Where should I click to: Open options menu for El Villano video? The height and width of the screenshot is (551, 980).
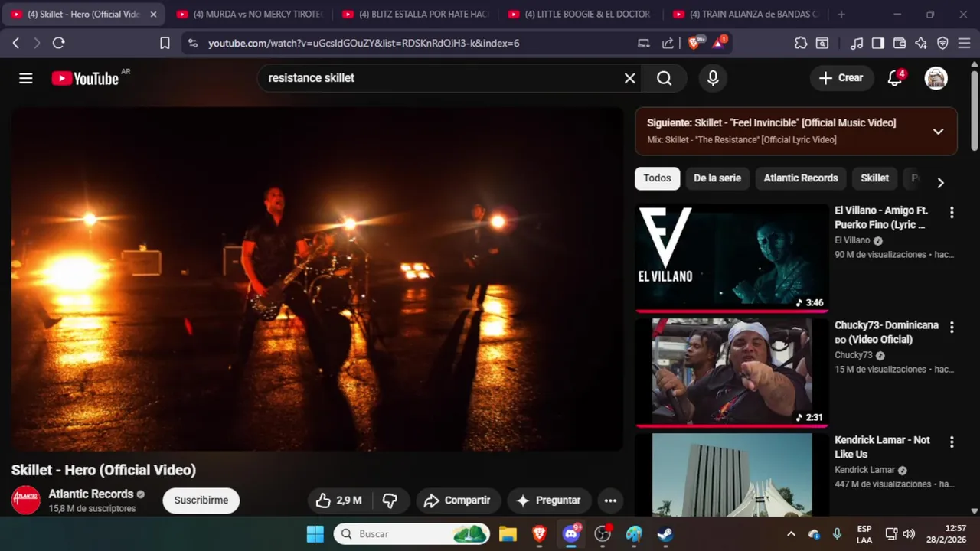click(x=952, y=213)
